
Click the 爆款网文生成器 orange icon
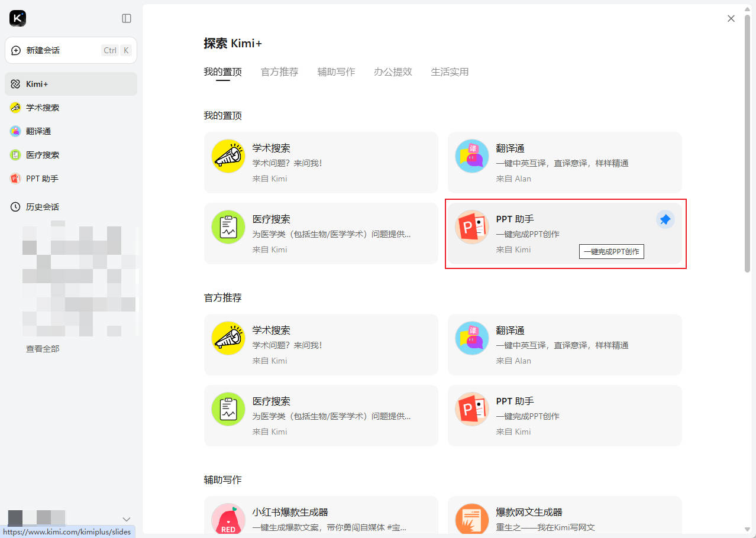tap(472, 520)
